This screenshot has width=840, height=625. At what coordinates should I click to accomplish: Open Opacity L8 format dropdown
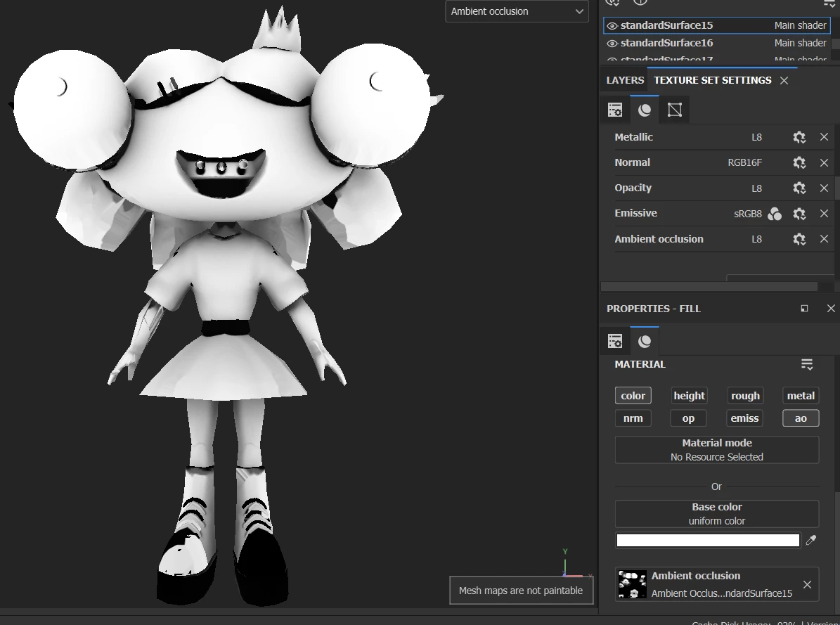(x=756, y=188)
